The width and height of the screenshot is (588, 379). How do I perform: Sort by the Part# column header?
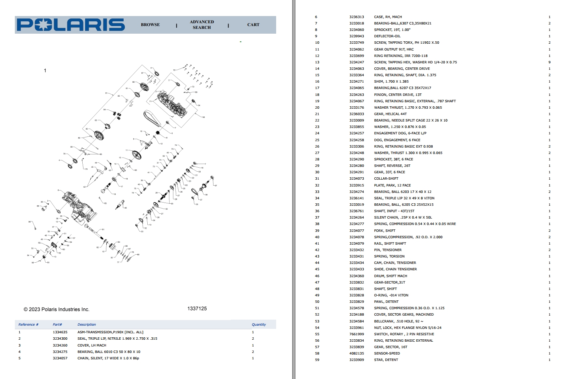(x=58, y=324)
